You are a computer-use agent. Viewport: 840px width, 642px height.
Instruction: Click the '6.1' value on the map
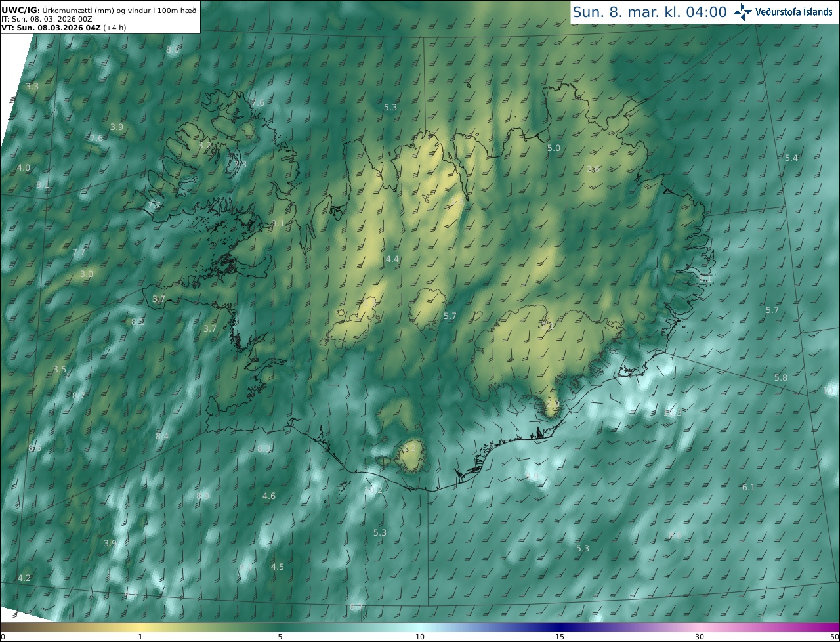749,488
